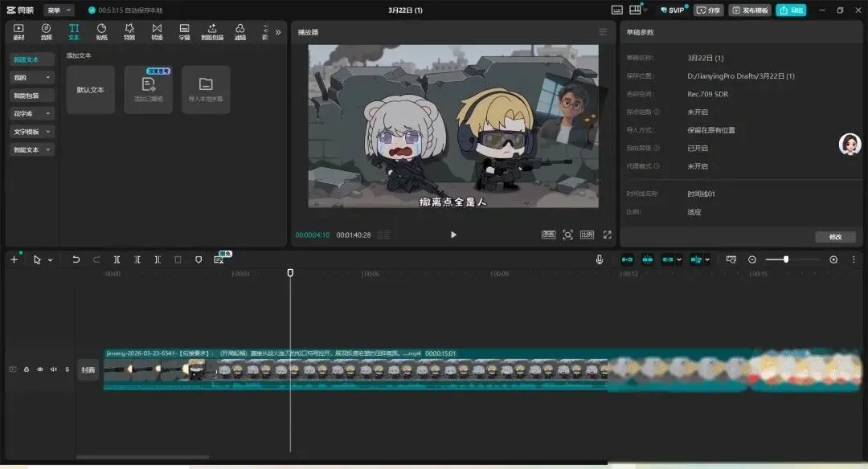Click the smart clip tool with badge
The height and width of the screenshot is (469, 868).
click(219, 259)
